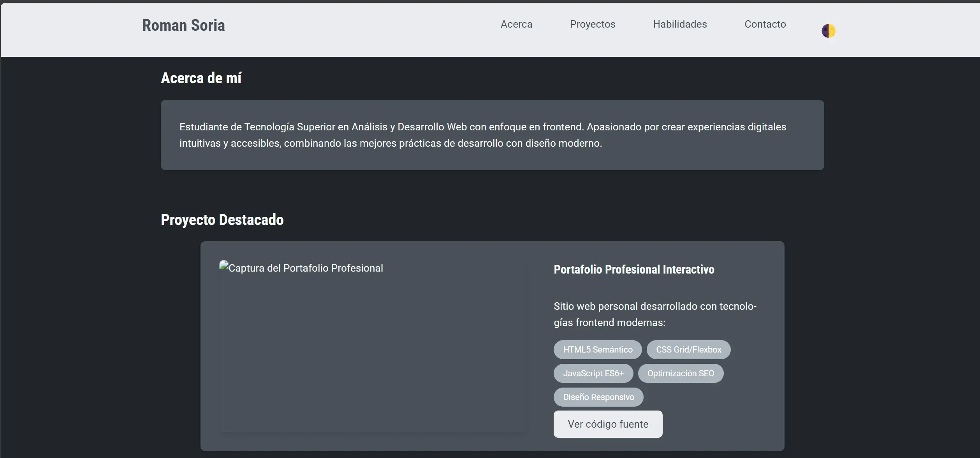Open the Contacto nav link
The height and width of the screenshot is (458, 980).
[x=765, y=24]
